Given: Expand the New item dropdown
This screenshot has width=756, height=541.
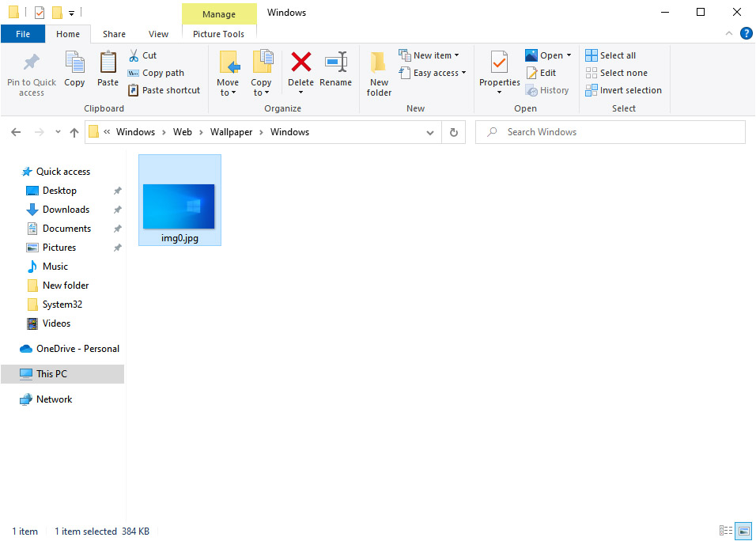Looking at the screenshot, I should (430, 55).
